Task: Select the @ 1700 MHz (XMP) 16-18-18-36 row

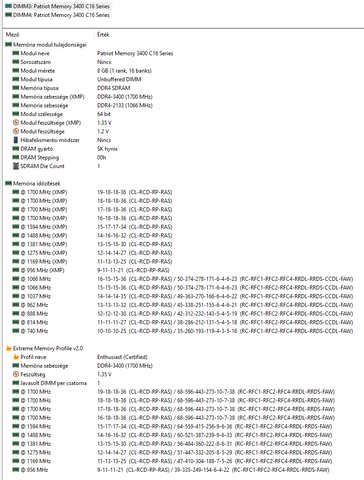Action: click(x=92, y=218)
